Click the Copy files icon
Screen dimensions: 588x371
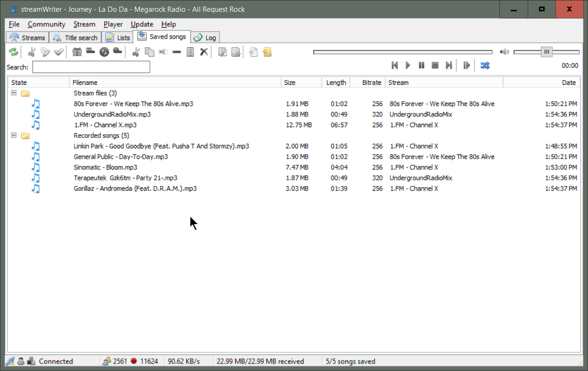150,52
